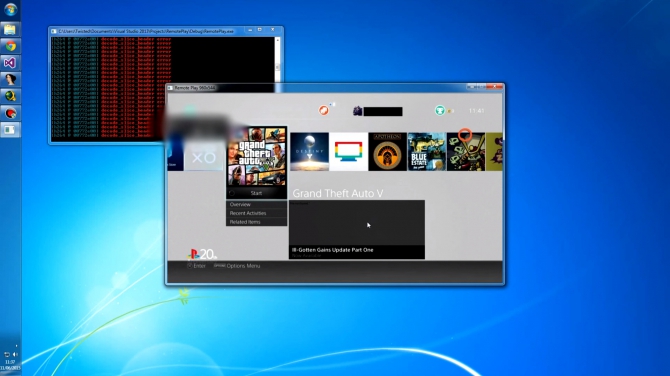Screen dimensions: 670x376
Task: Open the Related Items menu entry
Action: tap(256, 222)
